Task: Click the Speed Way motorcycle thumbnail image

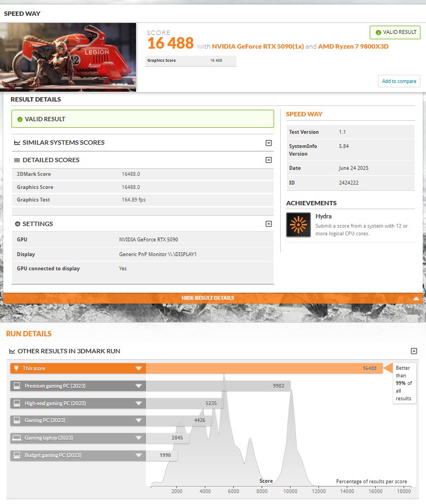Action: [68, 57]
